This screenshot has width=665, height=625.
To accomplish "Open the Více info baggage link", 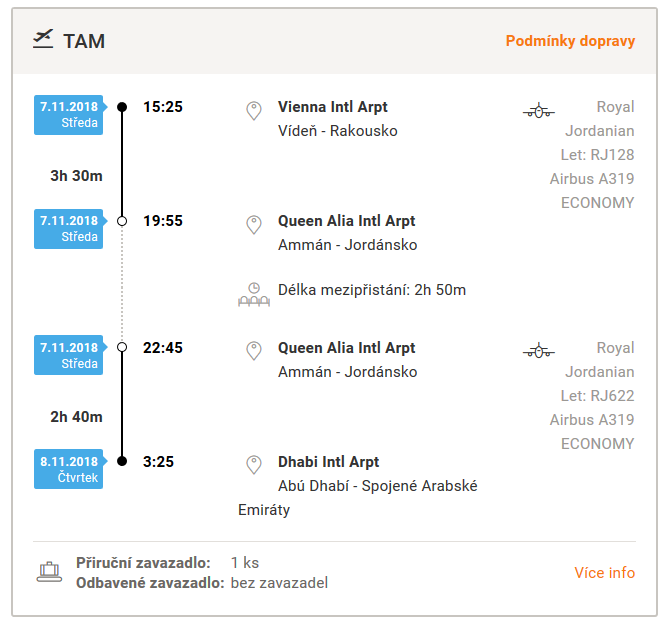I will tap(605, 573).
